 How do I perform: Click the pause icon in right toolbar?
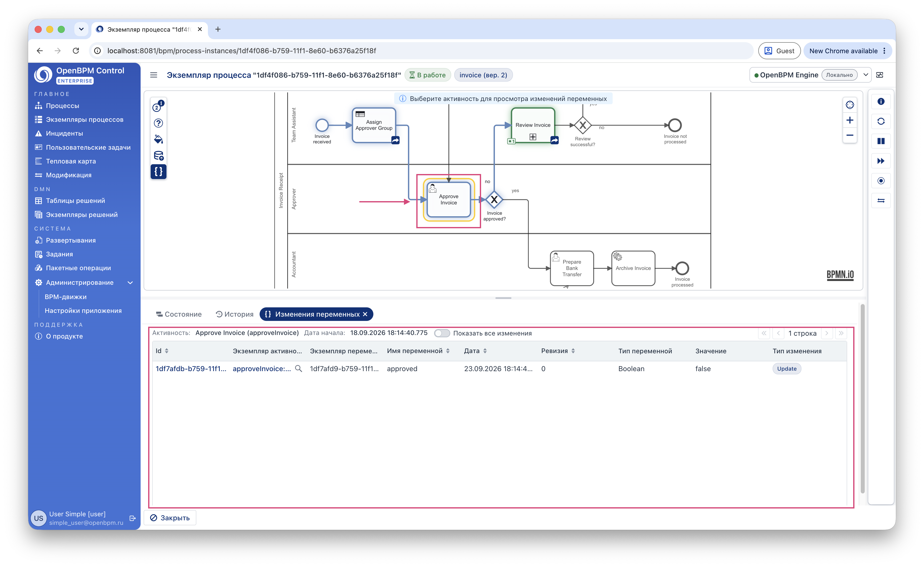(x=881, y=141)
